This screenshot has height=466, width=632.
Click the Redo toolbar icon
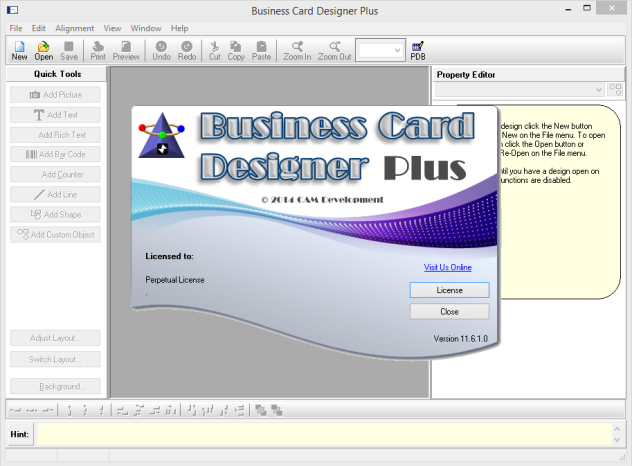point(187,50)
